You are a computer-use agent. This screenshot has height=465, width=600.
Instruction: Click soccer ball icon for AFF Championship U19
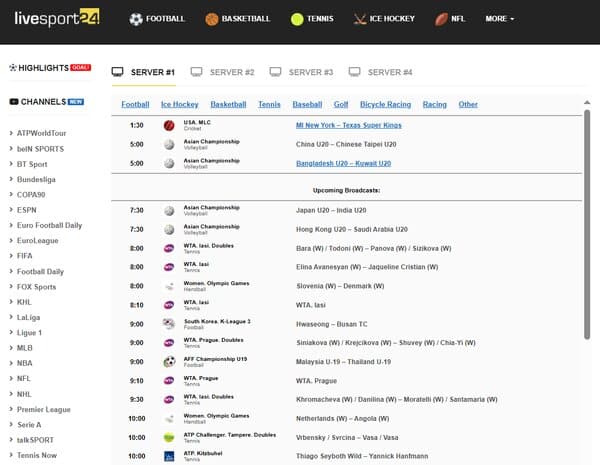[169, 362]
